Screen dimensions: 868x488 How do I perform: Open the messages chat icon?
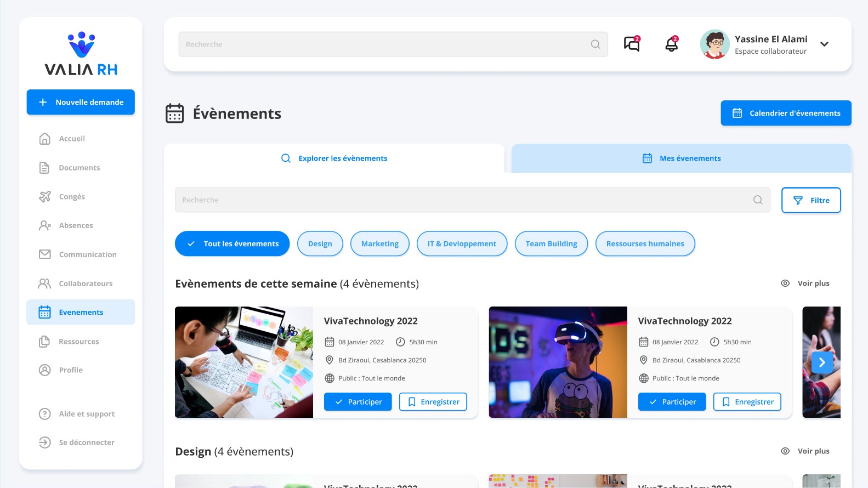point(632,44)
